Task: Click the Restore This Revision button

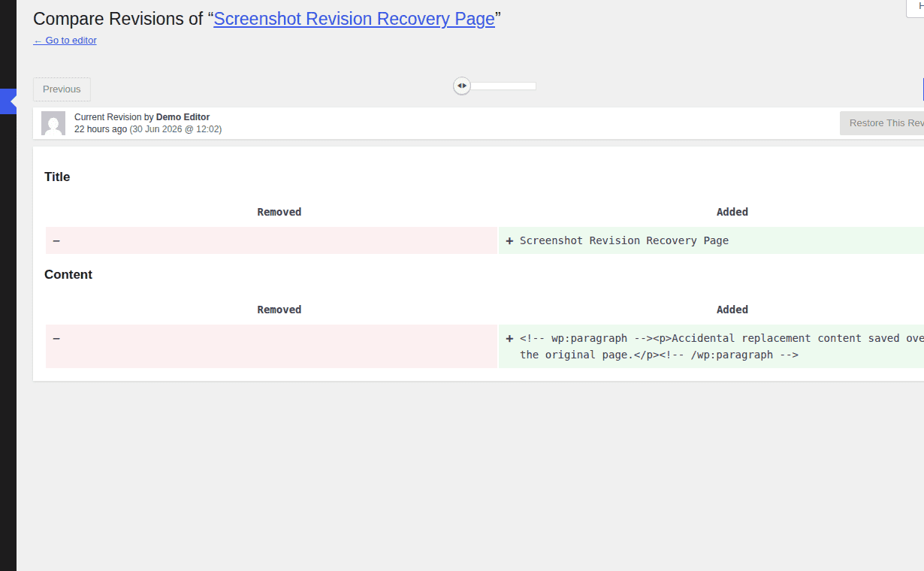Action: pyautogui.click(x=882, y=123)
